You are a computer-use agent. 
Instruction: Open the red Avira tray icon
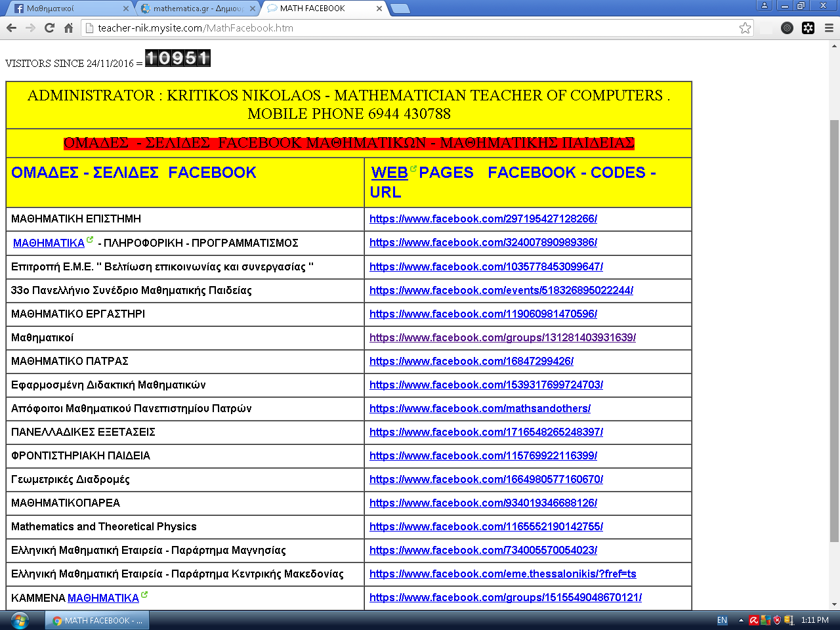pyautogui.click(x=754, y=620)
